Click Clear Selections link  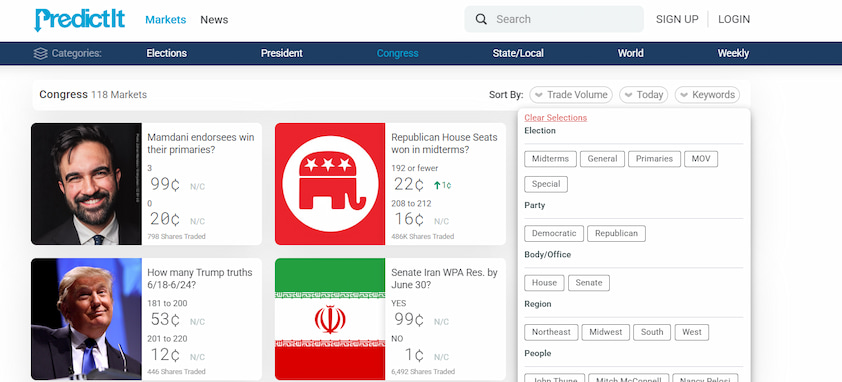pyautogui.click(x=555, y=118)
